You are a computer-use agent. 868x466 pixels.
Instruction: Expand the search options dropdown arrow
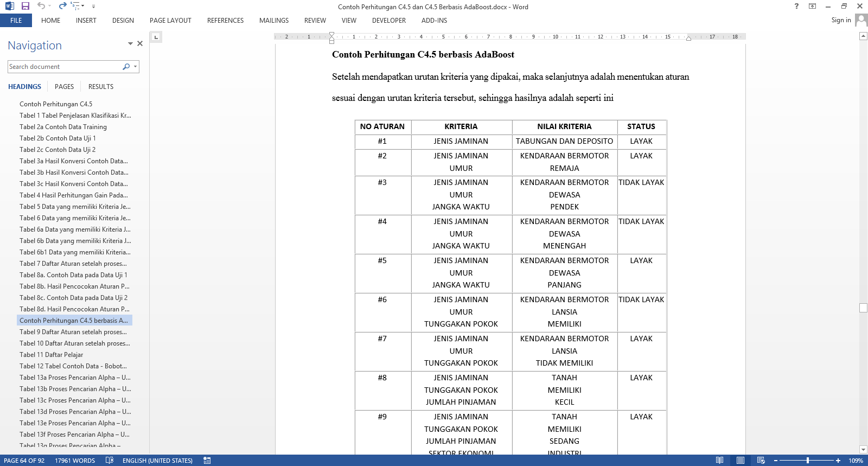click(135, 67)
